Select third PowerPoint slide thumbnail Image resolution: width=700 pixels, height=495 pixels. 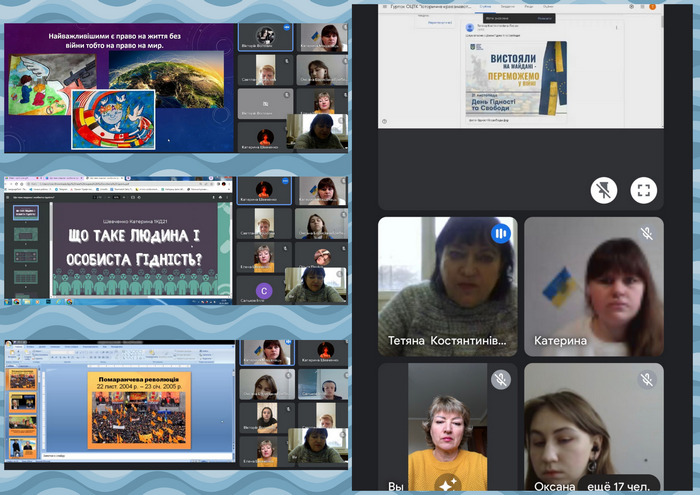pyautogui.click(x=22, y=424)
